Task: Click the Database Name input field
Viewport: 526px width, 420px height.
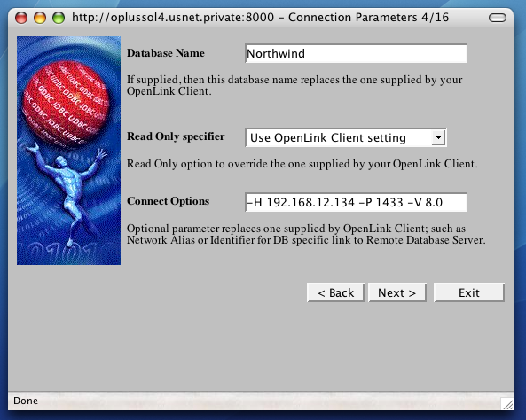Action: pyautogui.click(x=357, y=54)
